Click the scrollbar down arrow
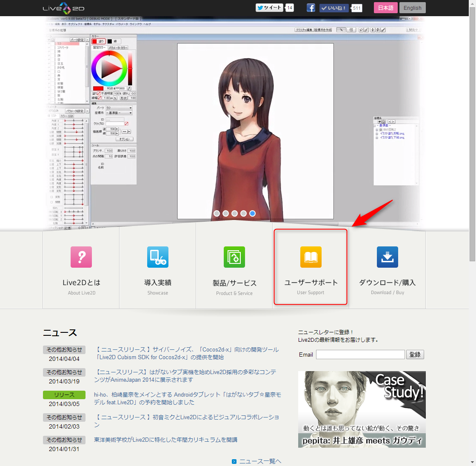Screen dimensions: 476x466 pos(472,463)
